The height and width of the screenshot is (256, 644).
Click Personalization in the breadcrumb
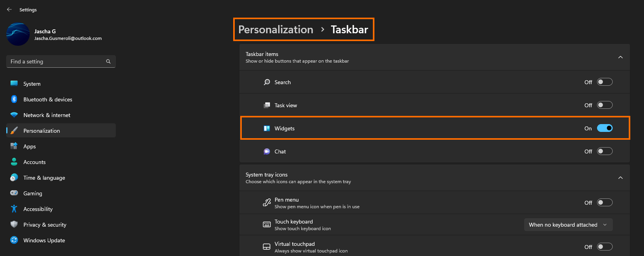(276, 29)
